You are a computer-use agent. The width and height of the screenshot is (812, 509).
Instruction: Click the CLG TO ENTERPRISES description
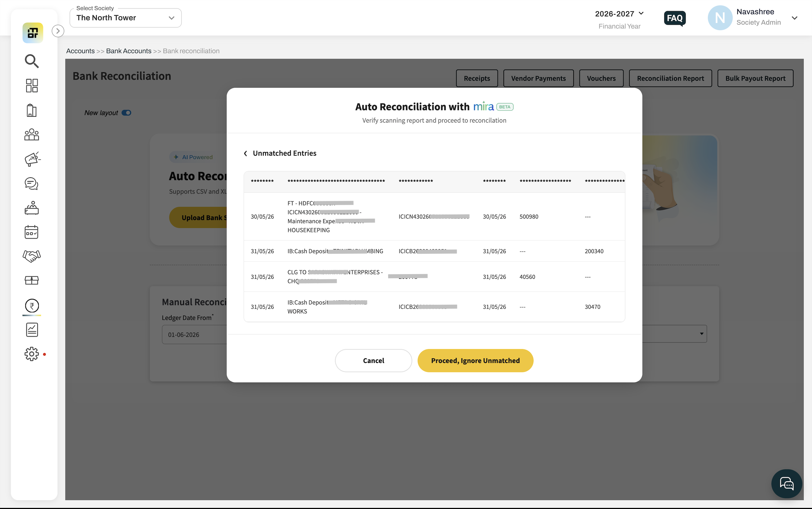(x=335, y=277)
